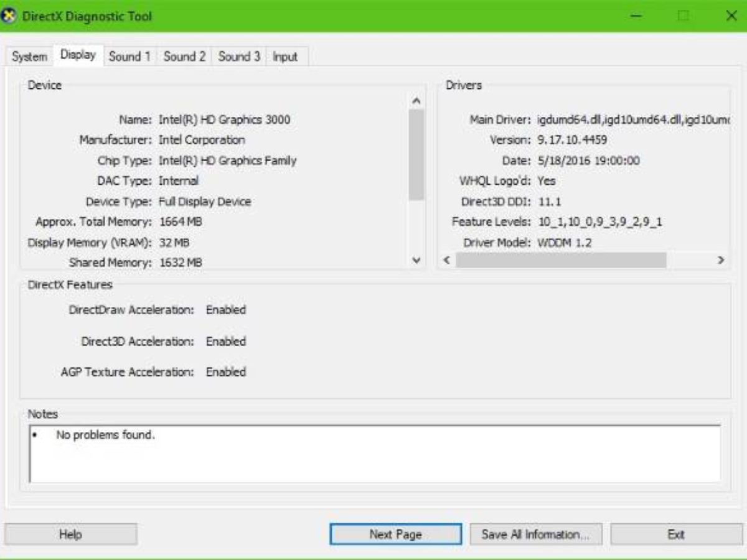Click the '1632 MB' shared memory value
The width and height of the screenshot is (747, 560).
(181, 263)
